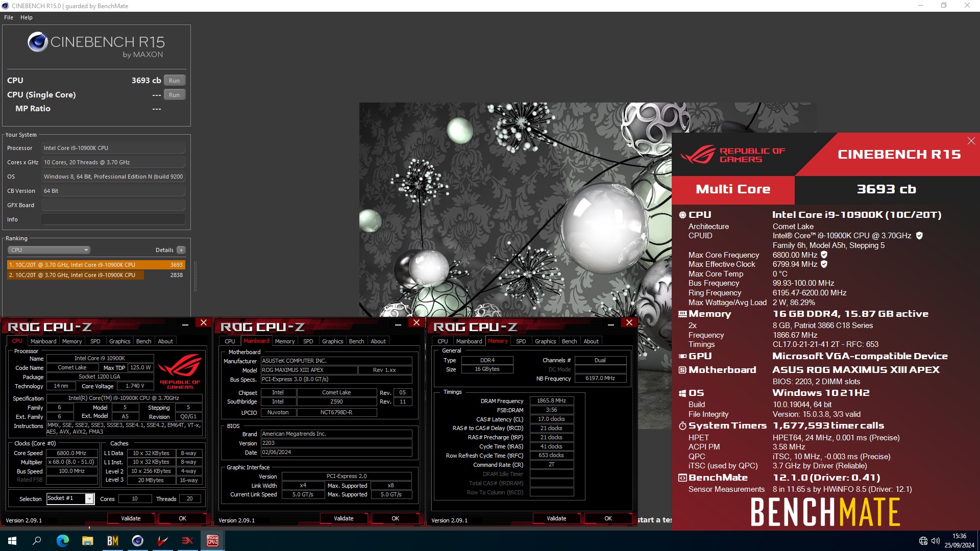
Task: Select ranking entry with score 2838
Action: pos(96,275)
